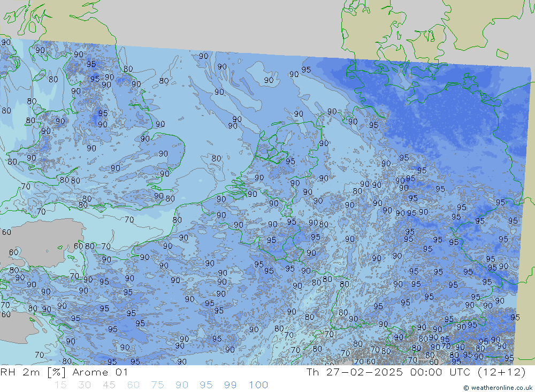
Task: Click the legend value 75
Action: pyautogui.click(x=157, y=385)
